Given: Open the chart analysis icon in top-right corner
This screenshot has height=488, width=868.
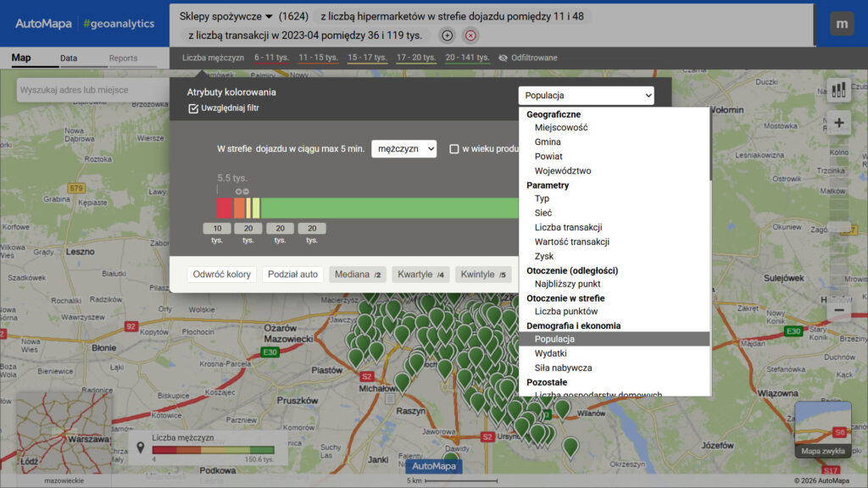Looking at the screenshot, I should click(x=839, y=88).
